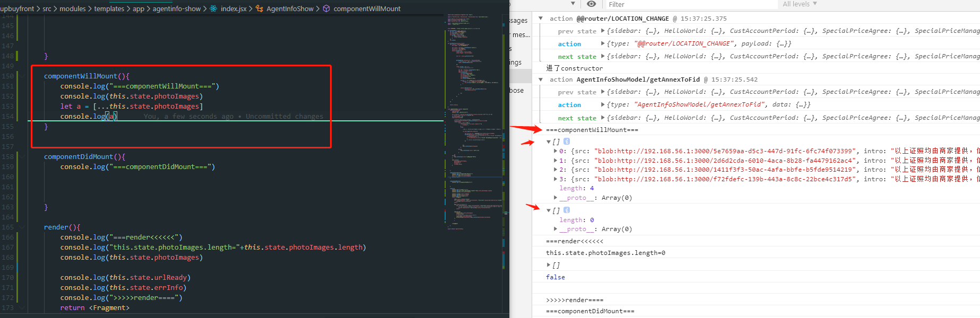
Task: Click the 'agentinfo-show' breadcrumb folder
Action: 177,8
